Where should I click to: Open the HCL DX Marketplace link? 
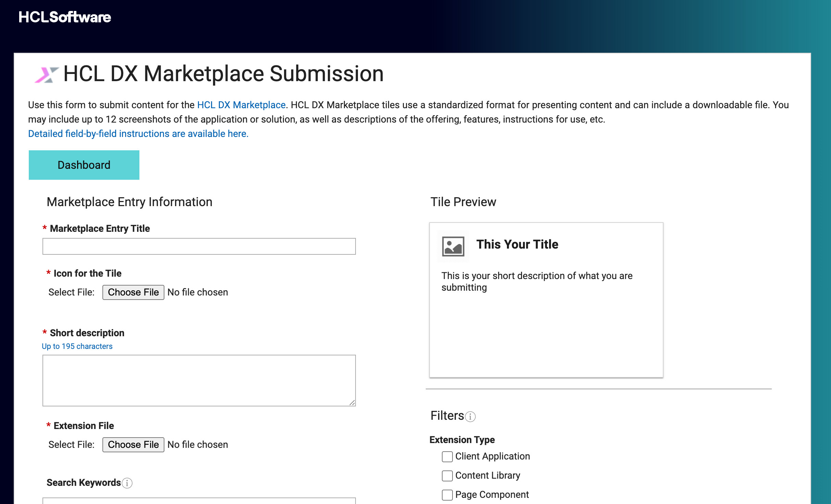click(241, 105)
